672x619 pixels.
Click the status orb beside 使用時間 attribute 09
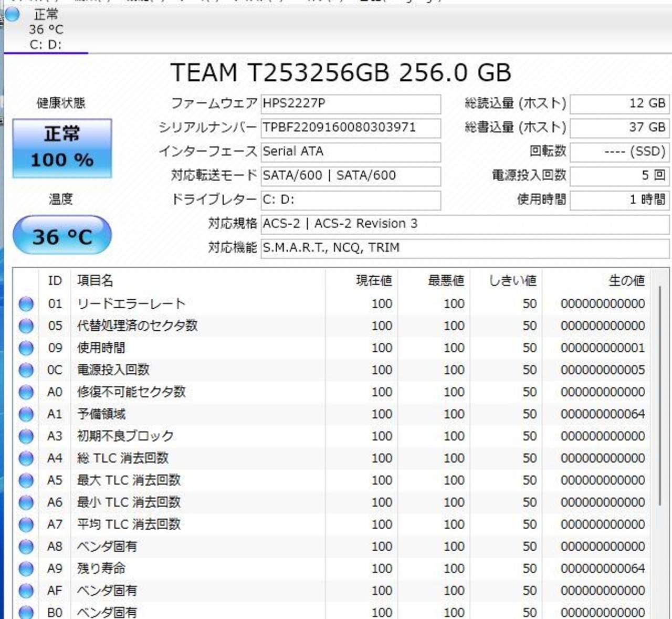(26, 348)
